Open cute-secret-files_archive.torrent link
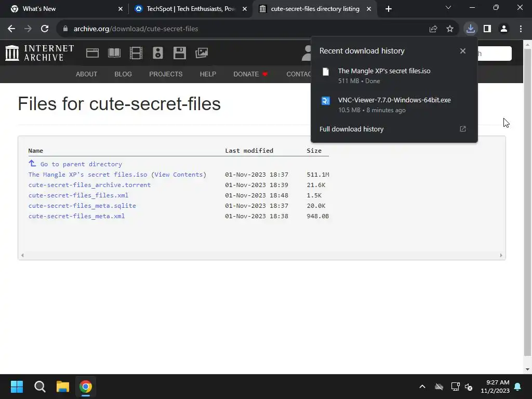 (89, 185)
